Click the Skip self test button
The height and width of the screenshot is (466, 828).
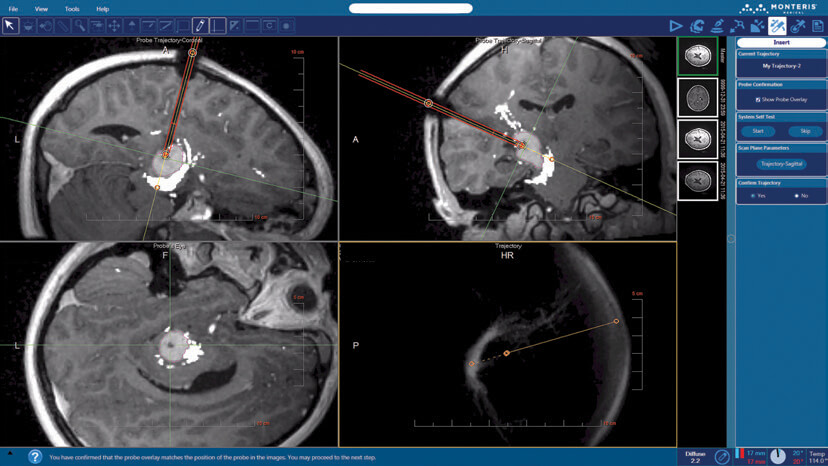[805, 131]
